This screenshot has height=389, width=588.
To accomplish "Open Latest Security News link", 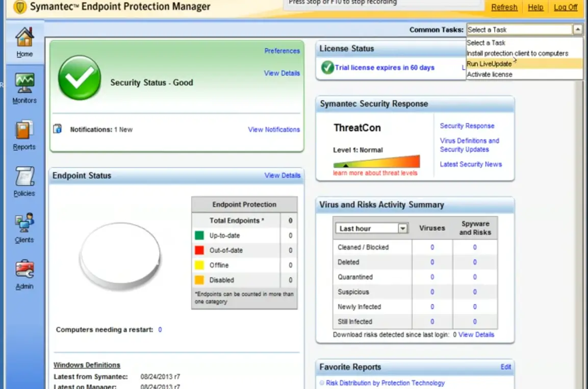I will click(x=471, y=164).
